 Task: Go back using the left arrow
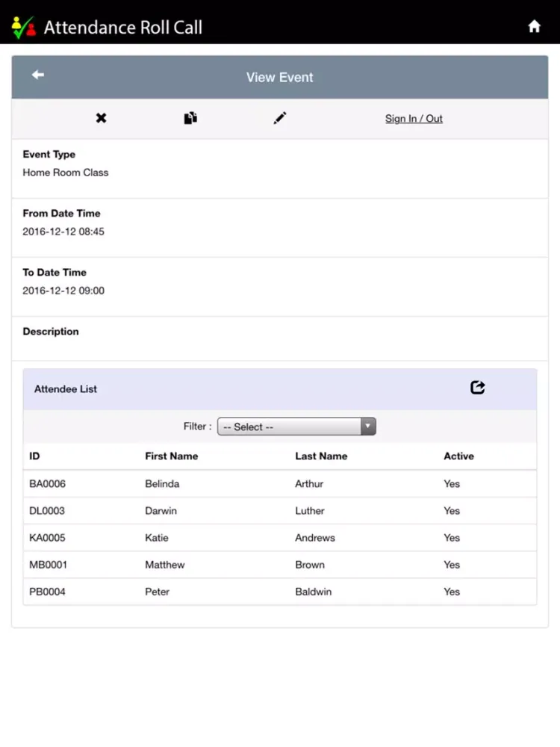pos(38,75)
